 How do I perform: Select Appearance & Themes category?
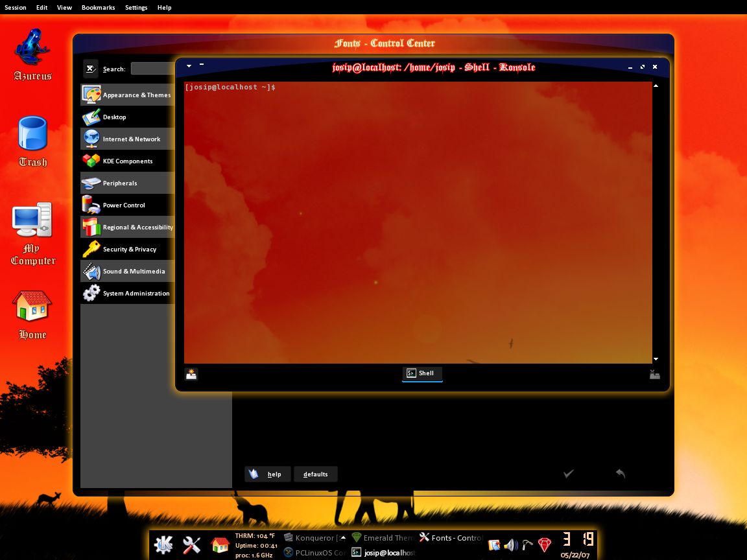(x=128, y=95)
